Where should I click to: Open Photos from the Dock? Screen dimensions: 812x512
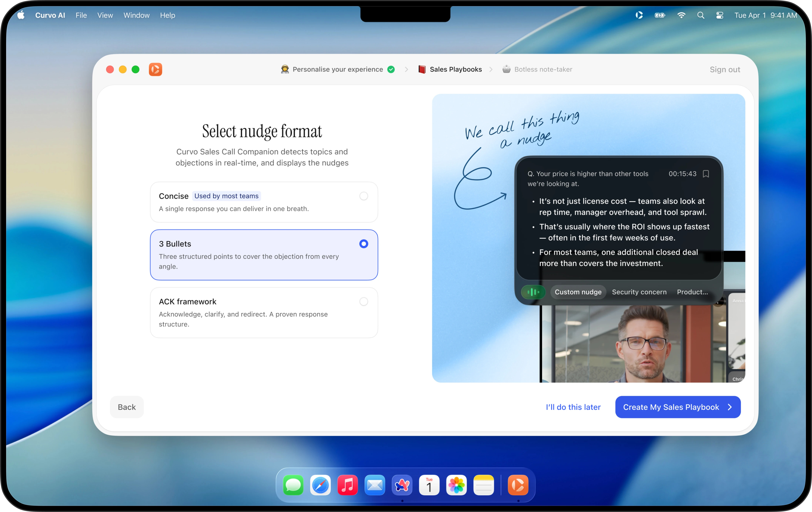[457, 485]
